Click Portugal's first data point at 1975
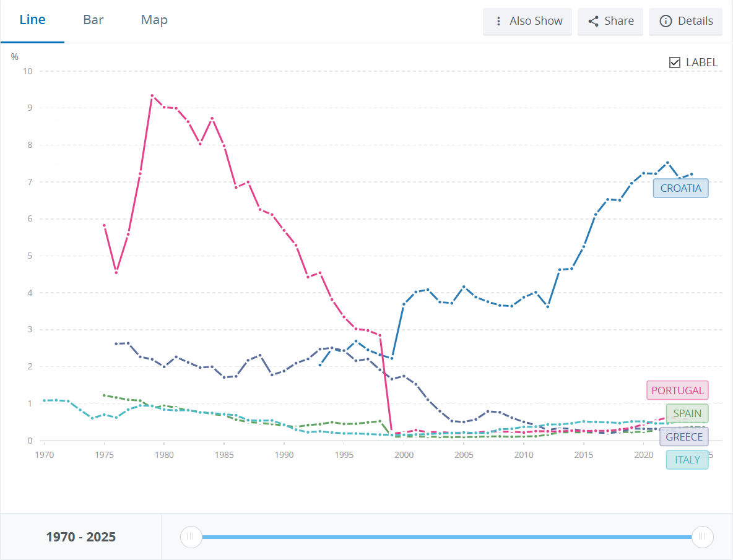733x560 pixels. (x=104, y=226)
